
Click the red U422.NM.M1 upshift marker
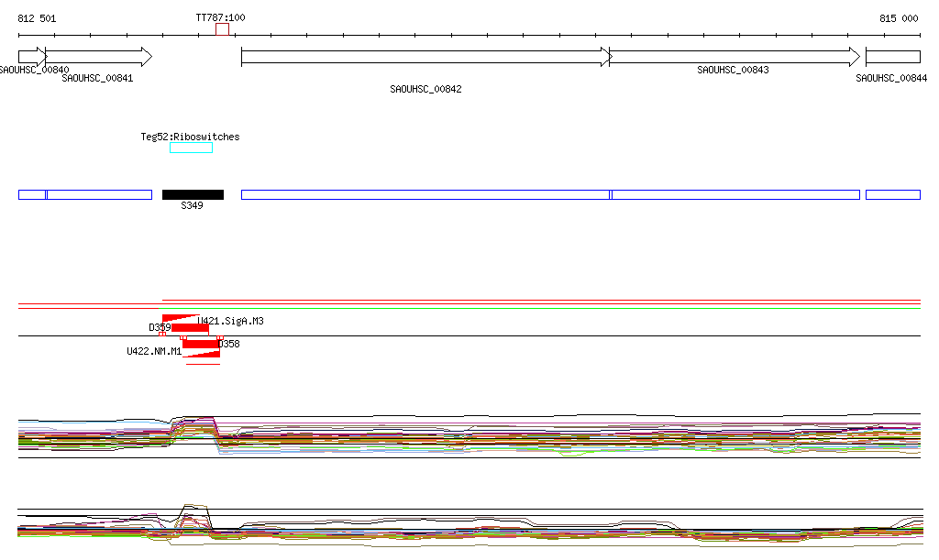coord(201,353)
